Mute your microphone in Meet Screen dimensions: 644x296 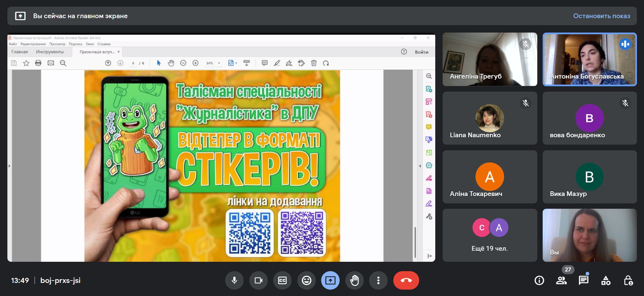234,280
